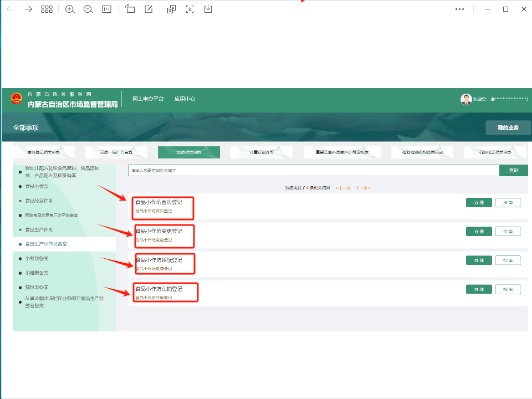Click the keyword search input field

(313, 171)
